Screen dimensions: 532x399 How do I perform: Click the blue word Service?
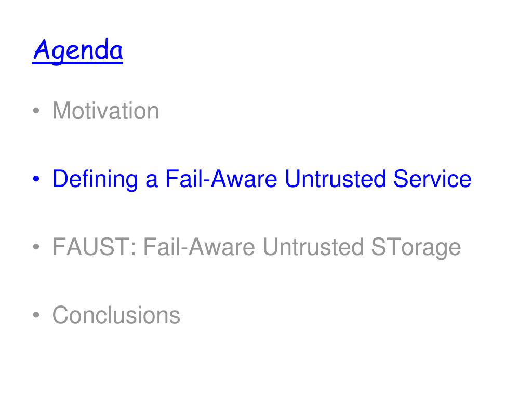coord(432,179)
